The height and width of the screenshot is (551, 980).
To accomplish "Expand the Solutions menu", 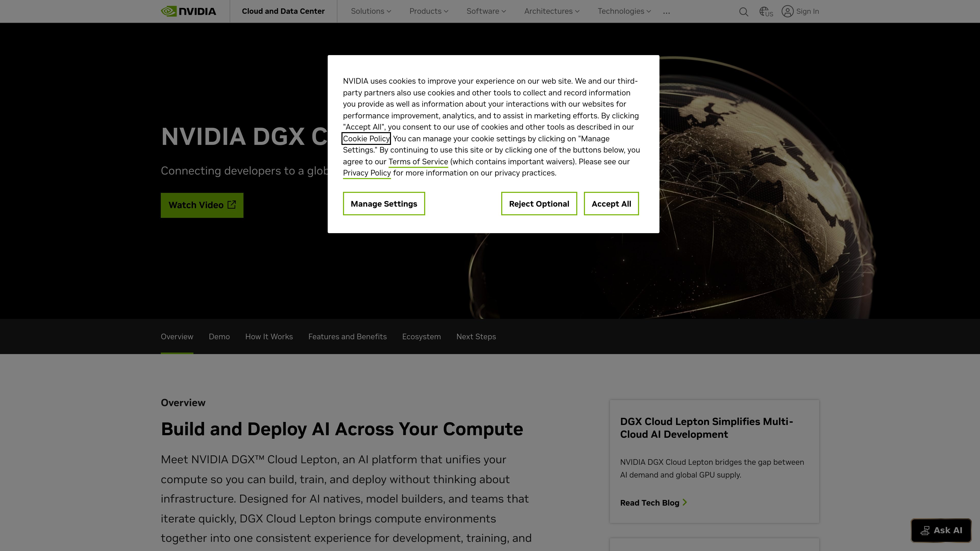I will pyautogui.click(x=371, y=11).
